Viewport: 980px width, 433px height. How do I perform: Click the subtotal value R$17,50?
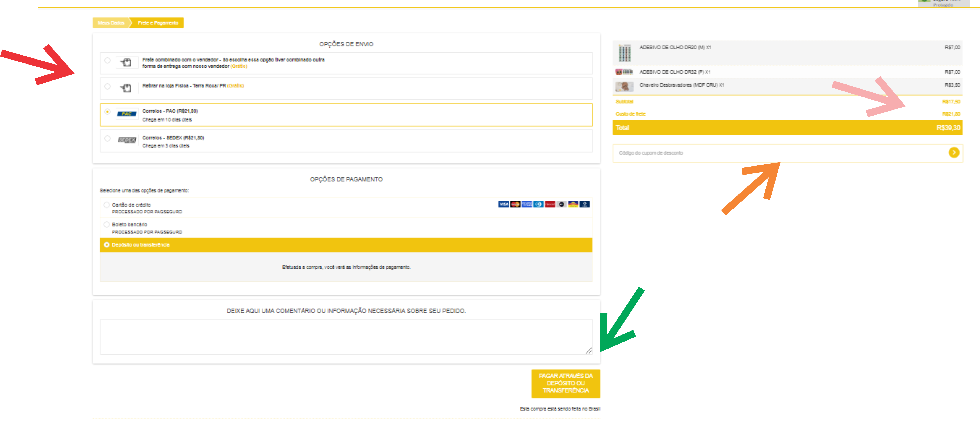point(951,102)
